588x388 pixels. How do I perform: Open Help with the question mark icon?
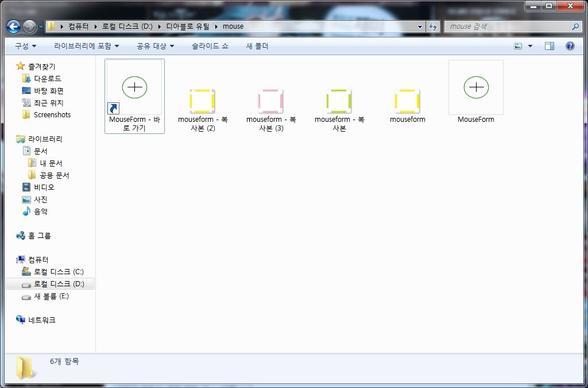point(570,46)
